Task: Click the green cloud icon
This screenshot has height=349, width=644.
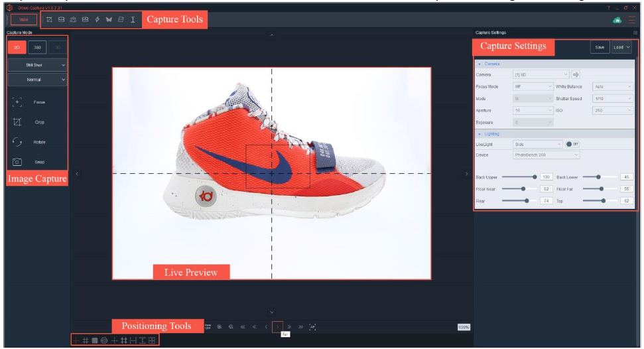Action: [617, 20]
